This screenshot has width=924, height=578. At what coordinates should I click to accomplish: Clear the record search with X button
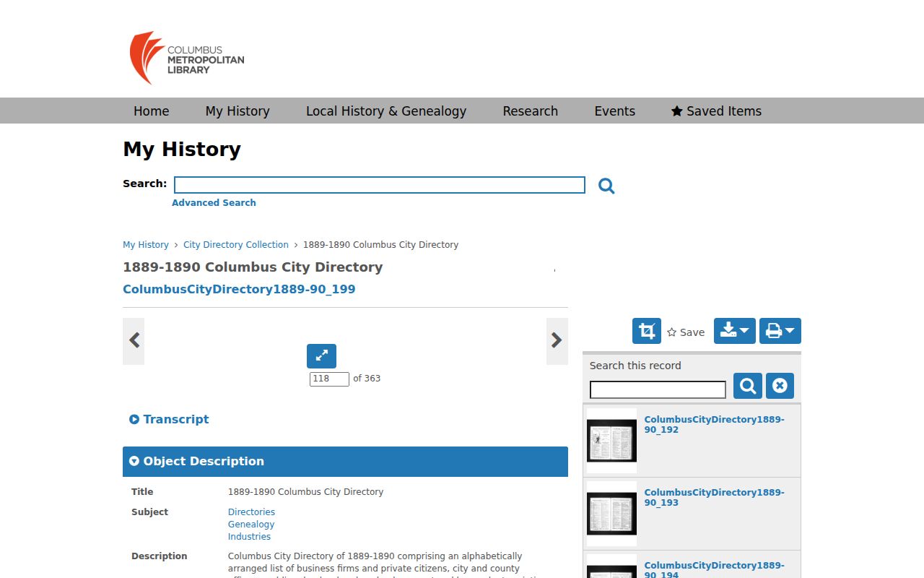point(780,386)
